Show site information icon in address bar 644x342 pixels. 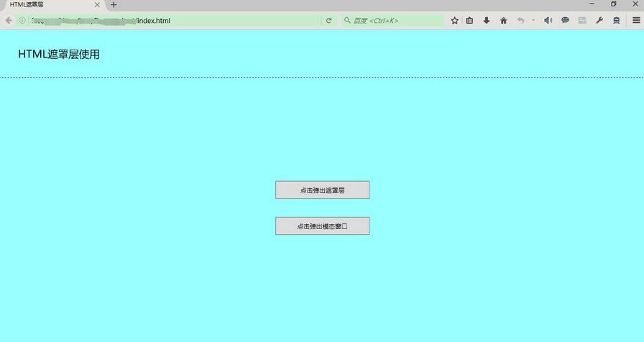tap(22, 21)
